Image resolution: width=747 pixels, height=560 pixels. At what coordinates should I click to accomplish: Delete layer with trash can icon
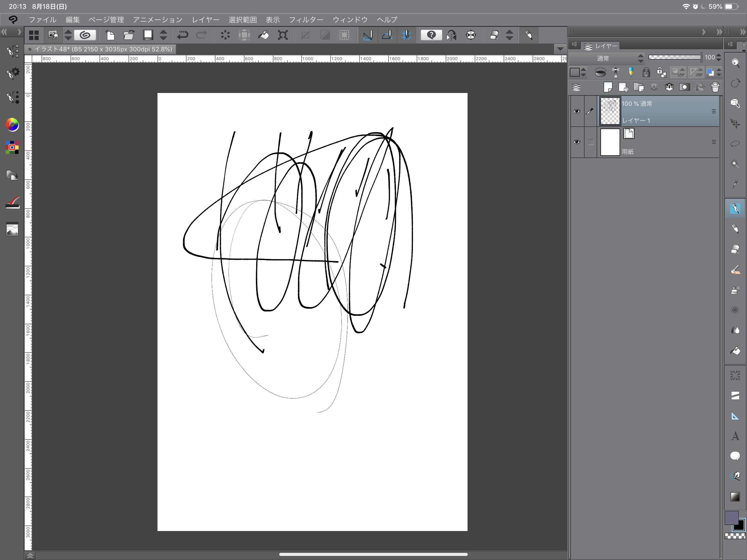[715, 87]
